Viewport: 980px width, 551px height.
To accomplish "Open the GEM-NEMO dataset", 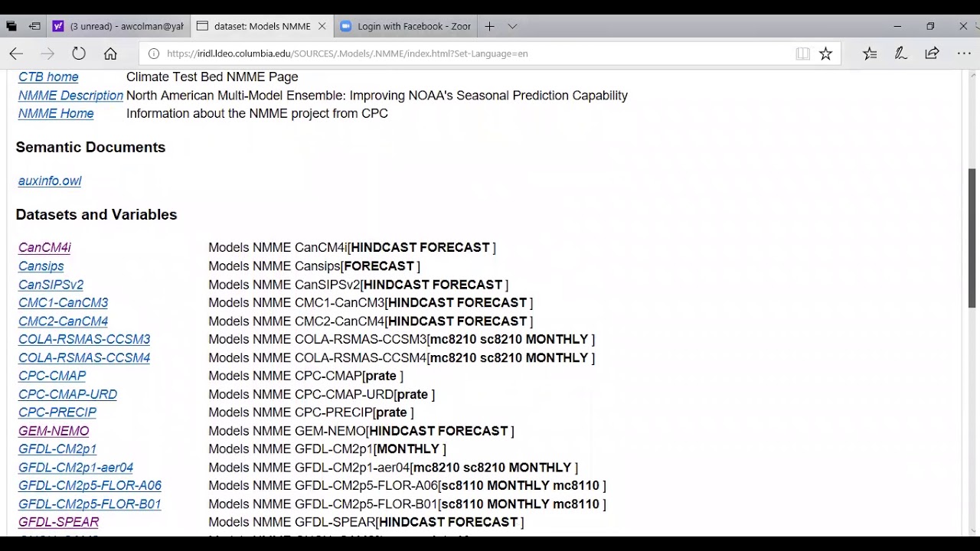I will 54,431.
